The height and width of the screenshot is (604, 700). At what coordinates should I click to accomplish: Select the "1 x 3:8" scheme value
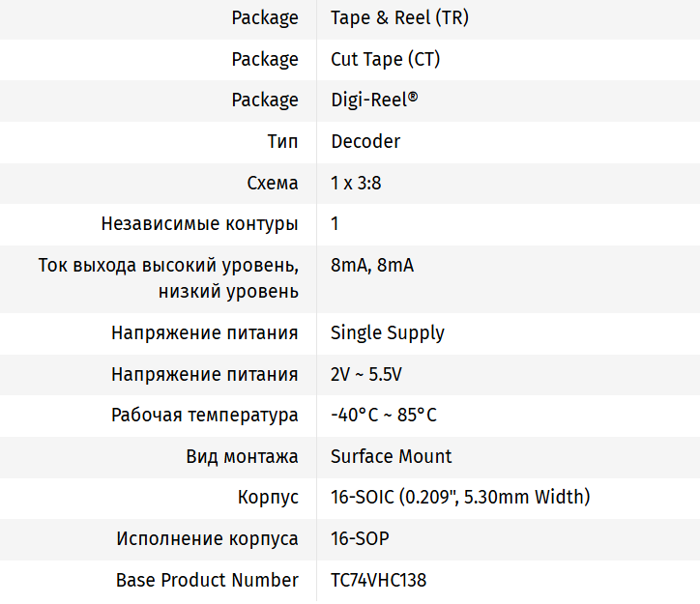[x=356, y=183]
